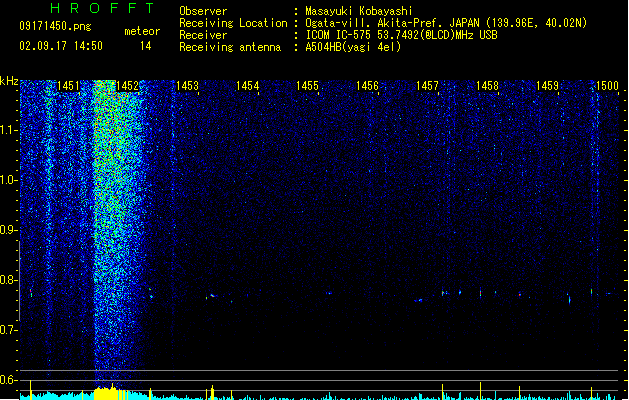Click the 1456 time marker
This screenshot has height=400, width=629.
click(x=367, y=86)
